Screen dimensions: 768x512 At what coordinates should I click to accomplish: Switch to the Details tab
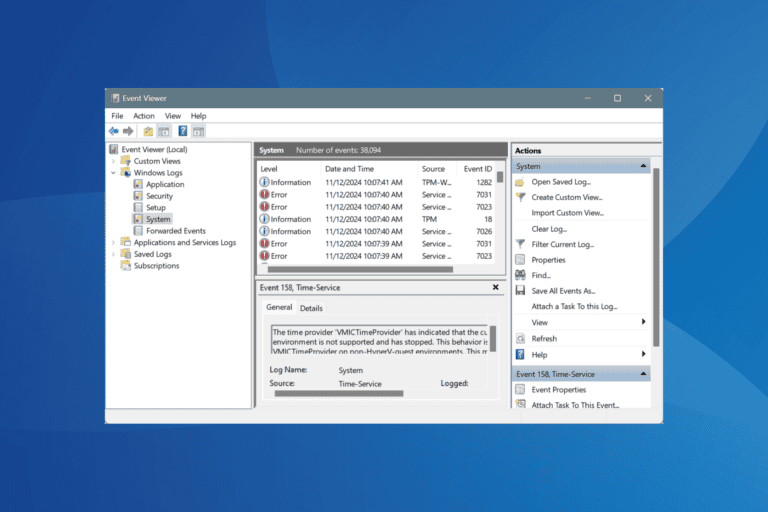click(x=311, y=308)
